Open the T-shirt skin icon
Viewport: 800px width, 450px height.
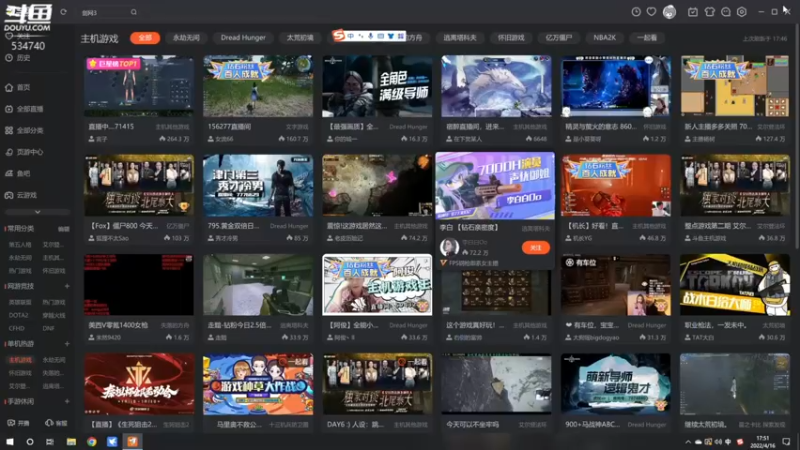point(709,12)
